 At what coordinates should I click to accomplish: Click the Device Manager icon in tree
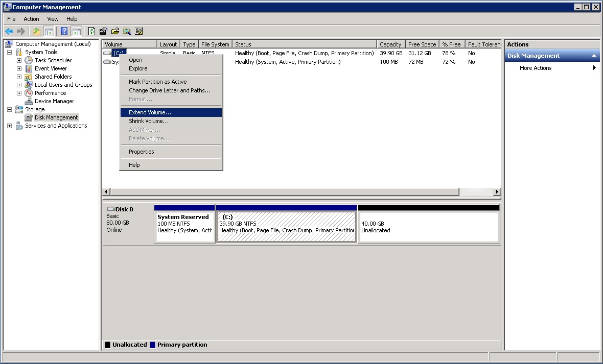click(29, 101)
